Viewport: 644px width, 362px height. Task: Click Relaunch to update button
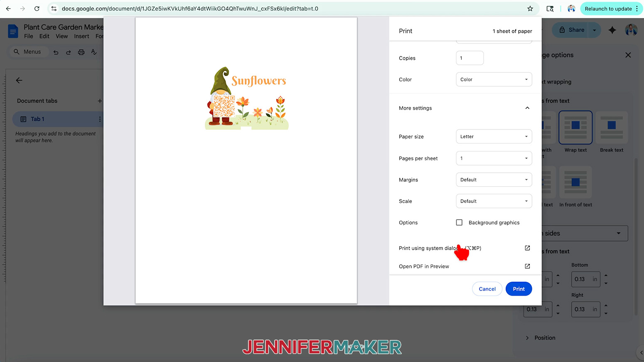608,8
